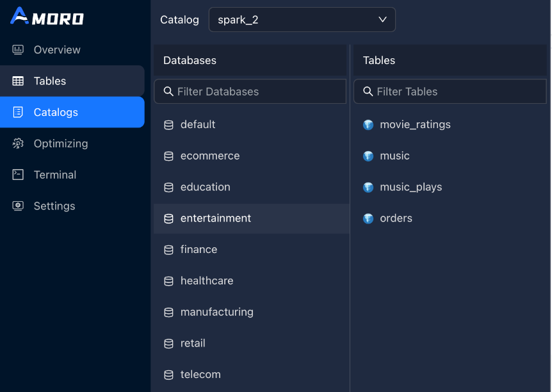Image resolution: width=552 pixels, height=392 pixels.
Task: Click the movie_ratings table icon
Action: click(368, 125)
